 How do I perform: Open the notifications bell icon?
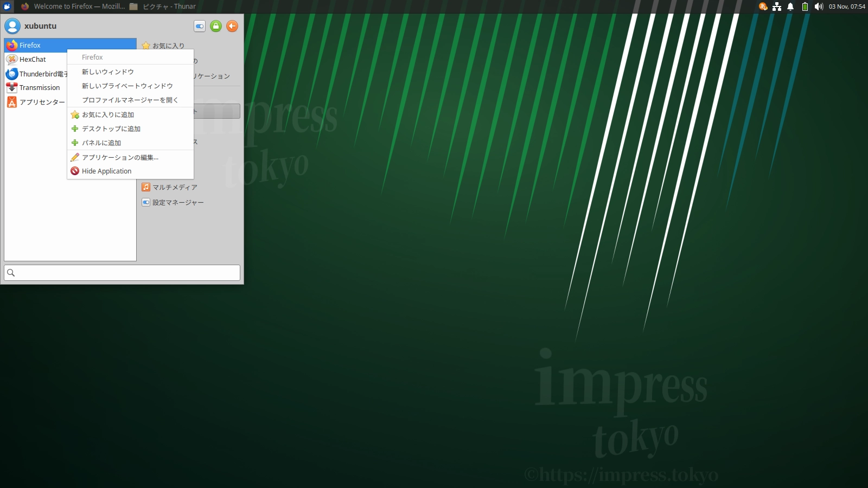[790, 7]
